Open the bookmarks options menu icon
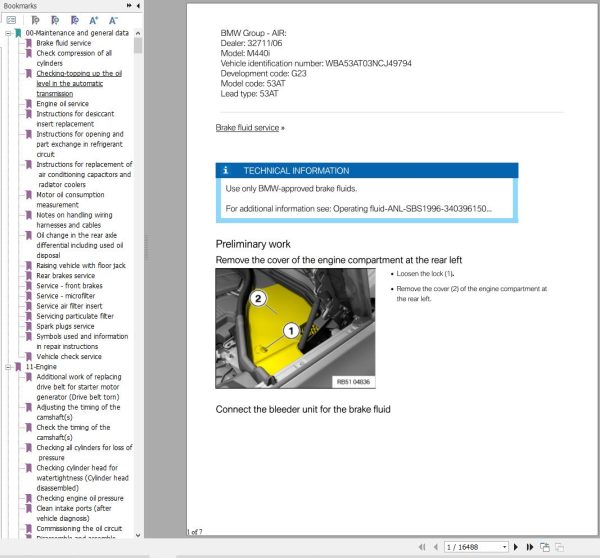The width and height of the screenshot is (600, 558). pos(11,20)
